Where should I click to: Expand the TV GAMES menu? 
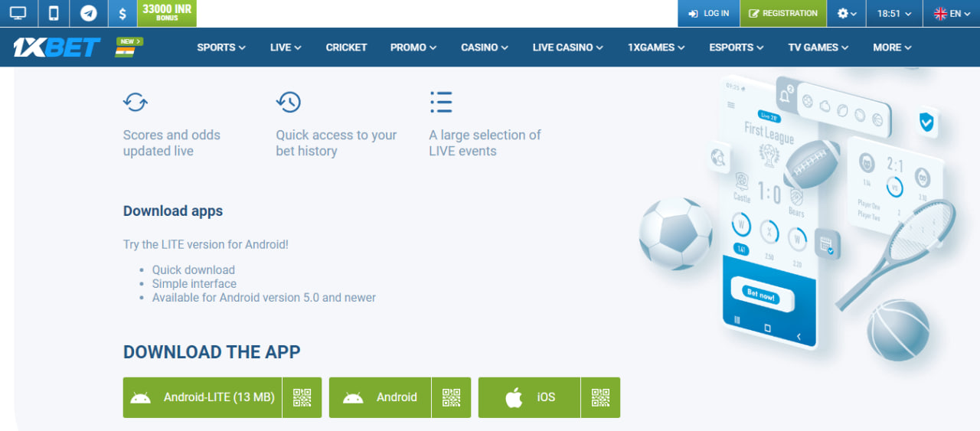click(818, 47)
